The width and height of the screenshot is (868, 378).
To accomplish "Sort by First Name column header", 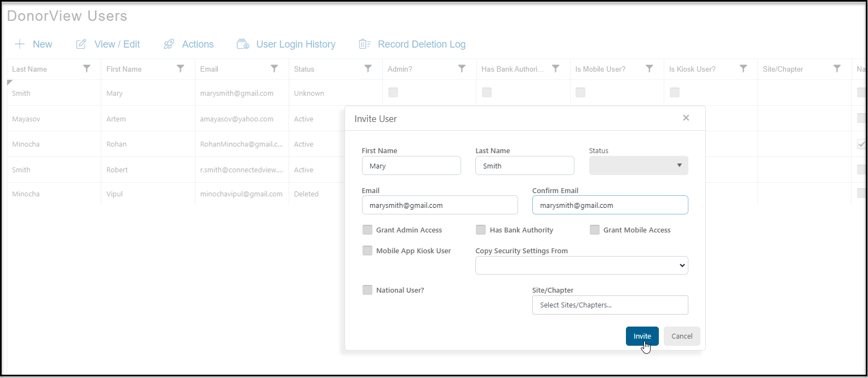I will pyautogui.click(x=124, y=69).
